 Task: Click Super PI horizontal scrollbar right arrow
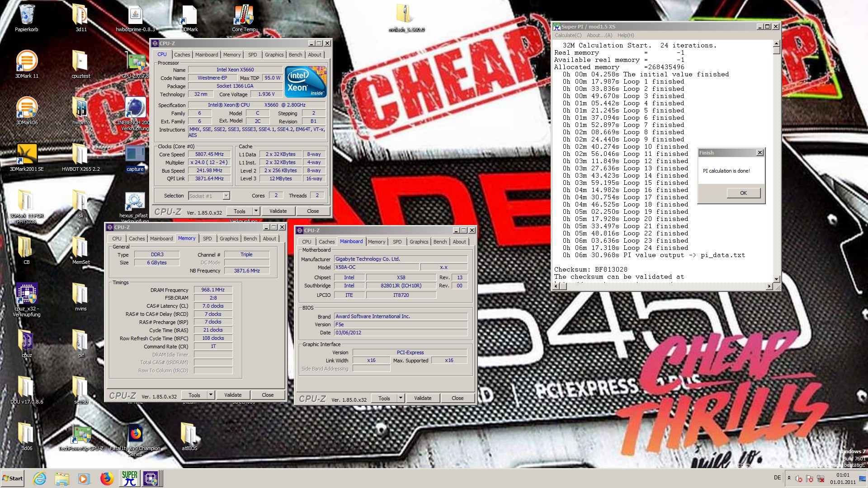pos(769,286)
